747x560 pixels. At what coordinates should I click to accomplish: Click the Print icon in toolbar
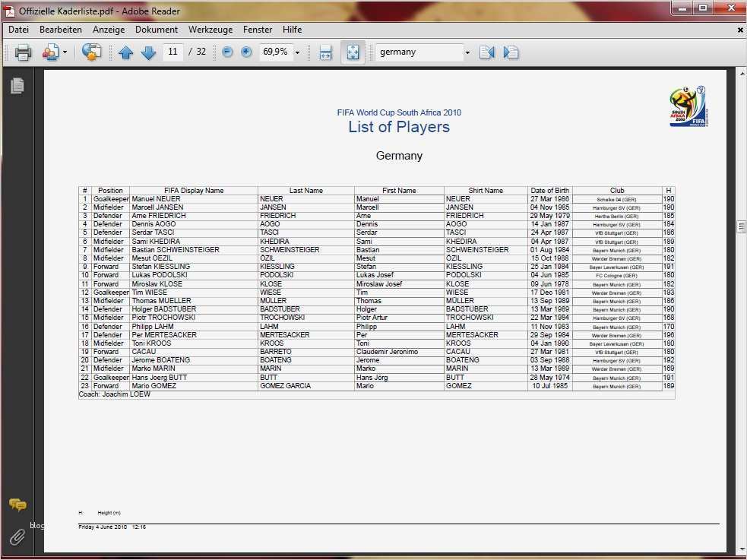coord(23,52)
